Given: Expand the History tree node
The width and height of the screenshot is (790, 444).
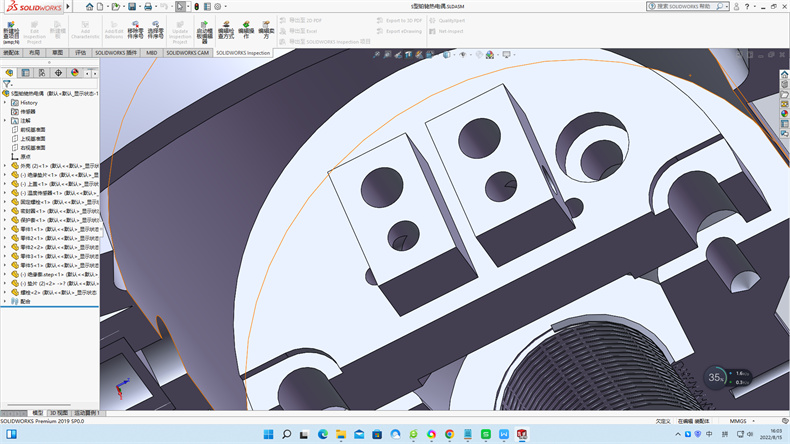Looking at the screenshot, I should pos(5,102).
